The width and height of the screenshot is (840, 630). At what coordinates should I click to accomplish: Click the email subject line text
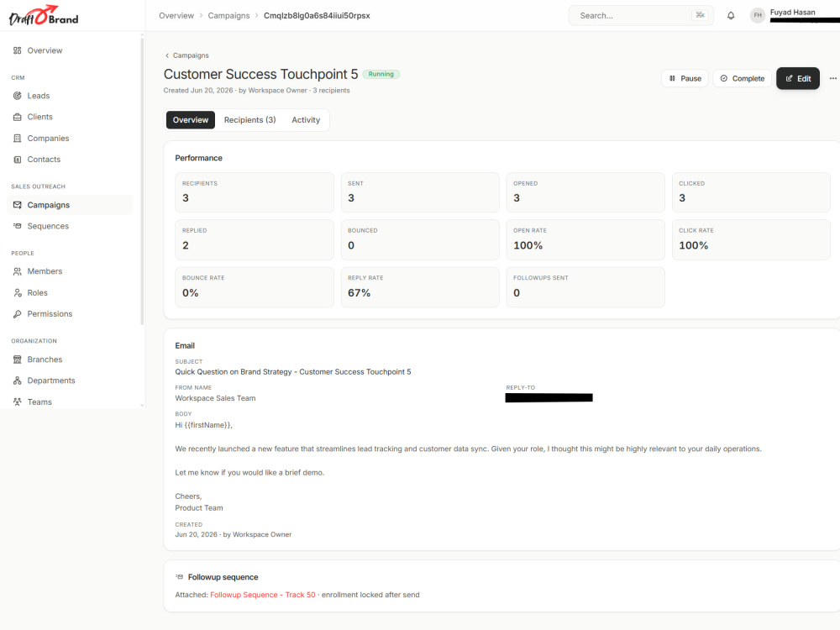point(293,372)
